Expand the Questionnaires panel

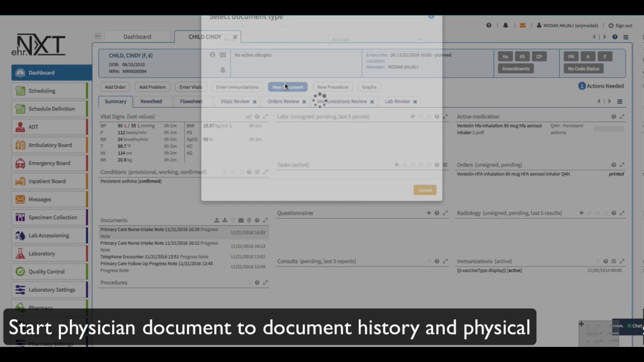click(x=445, y=213)
